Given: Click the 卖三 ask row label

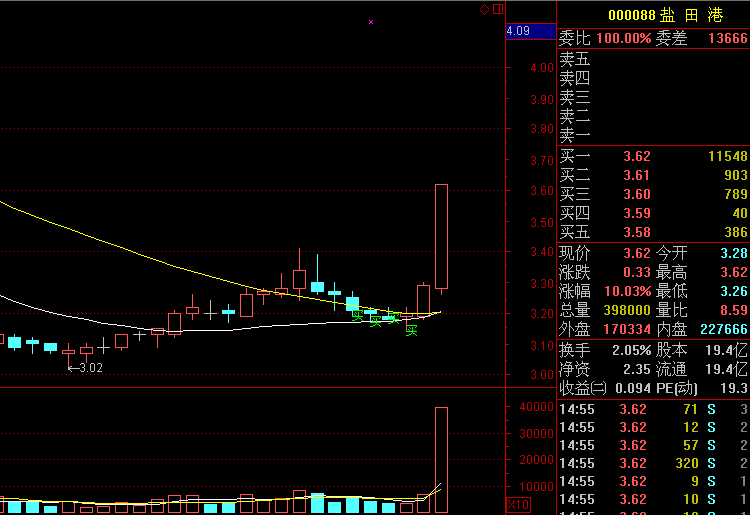Looking at the screenshot, I should (574, 98).
